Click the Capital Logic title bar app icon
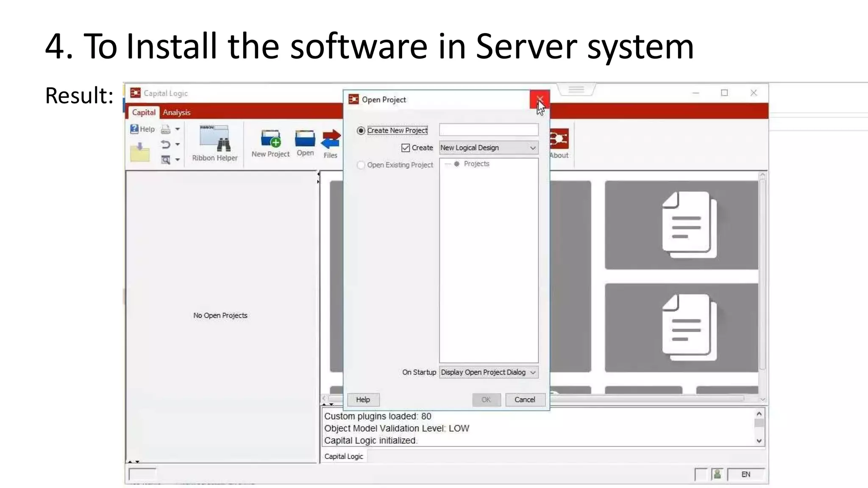Screen dimensions: 868x488 [x=135, y=93]
